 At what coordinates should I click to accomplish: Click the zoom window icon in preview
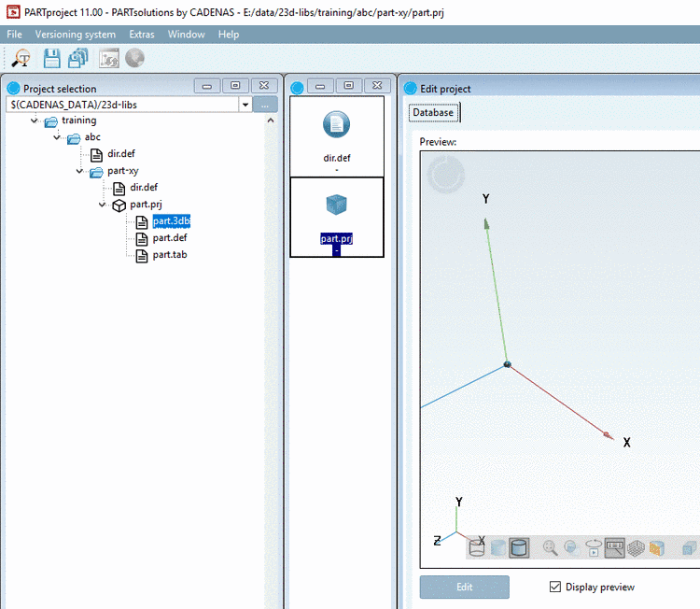point(571,547)
